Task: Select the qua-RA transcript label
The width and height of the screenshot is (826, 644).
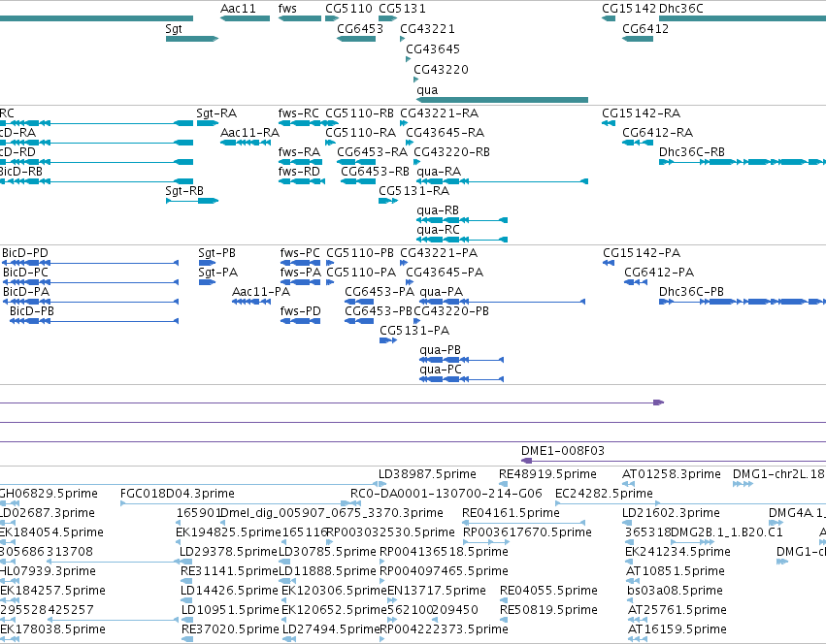Action: [439, 172]
